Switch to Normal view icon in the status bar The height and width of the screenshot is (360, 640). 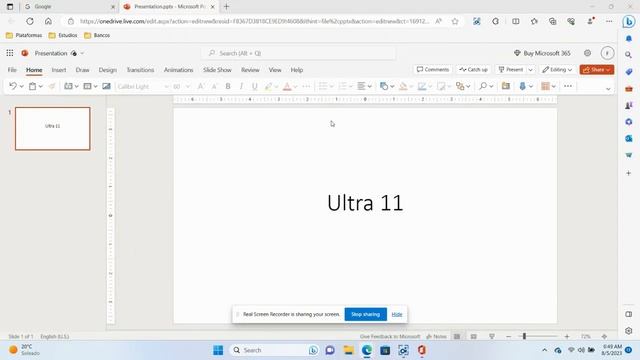pos(457,336)
